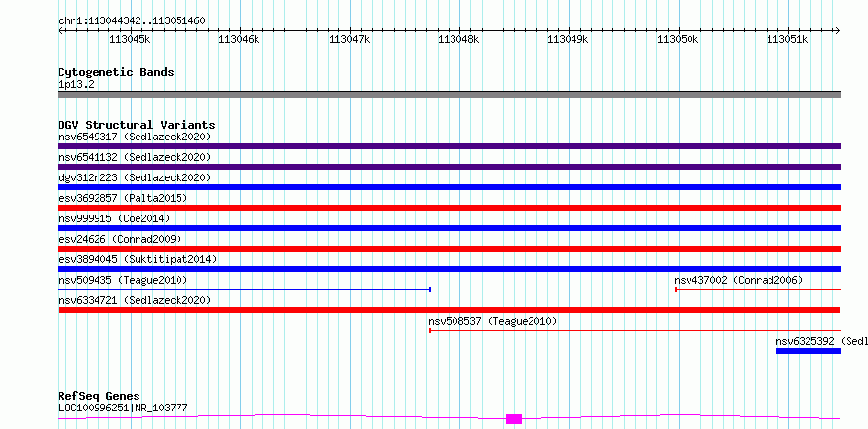Select the blue bar below esv3894045
This screenshot has height=429, width=868.
coord(449,269)
